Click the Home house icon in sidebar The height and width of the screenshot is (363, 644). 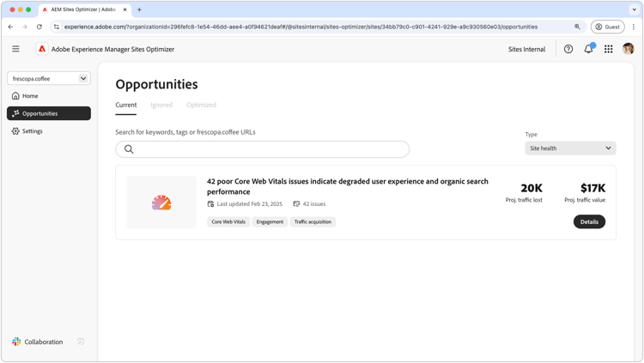tap(15, 95)
